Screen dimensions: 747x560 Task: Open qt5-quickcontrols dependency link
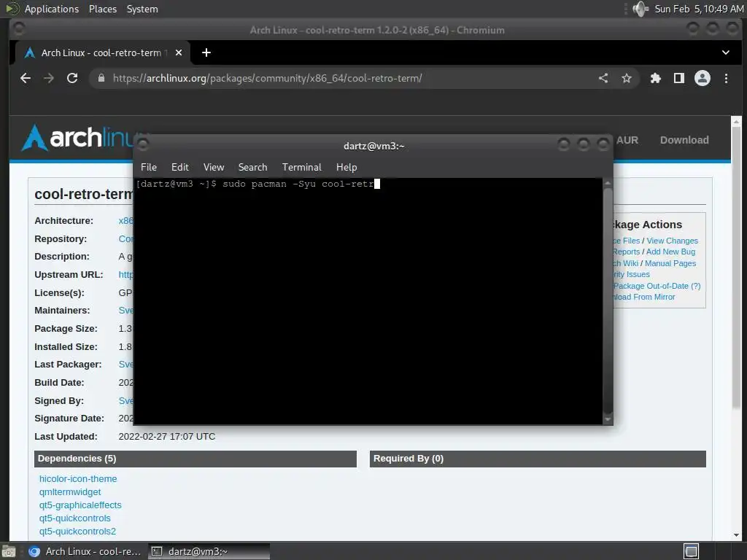[75, 518]
